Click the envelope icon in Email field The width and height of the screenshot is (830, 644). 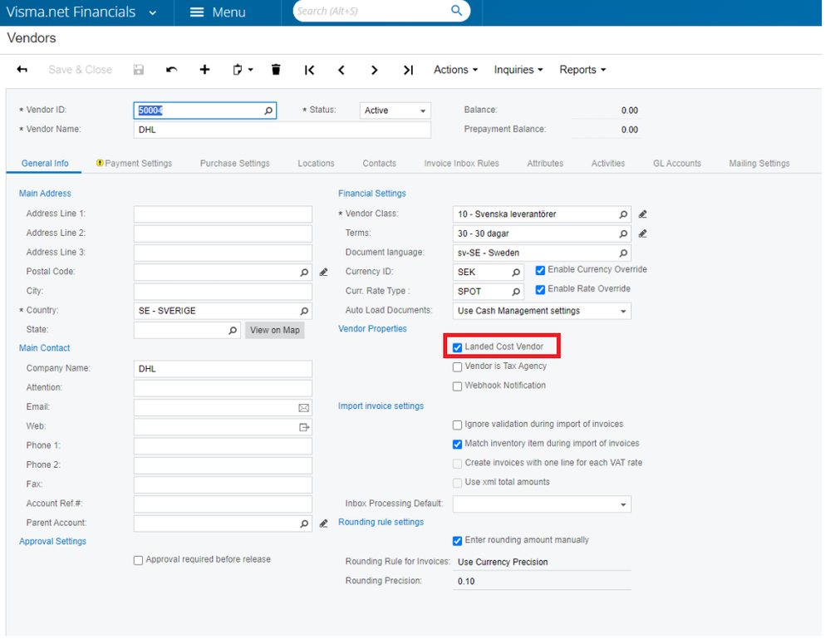point(304,408)
